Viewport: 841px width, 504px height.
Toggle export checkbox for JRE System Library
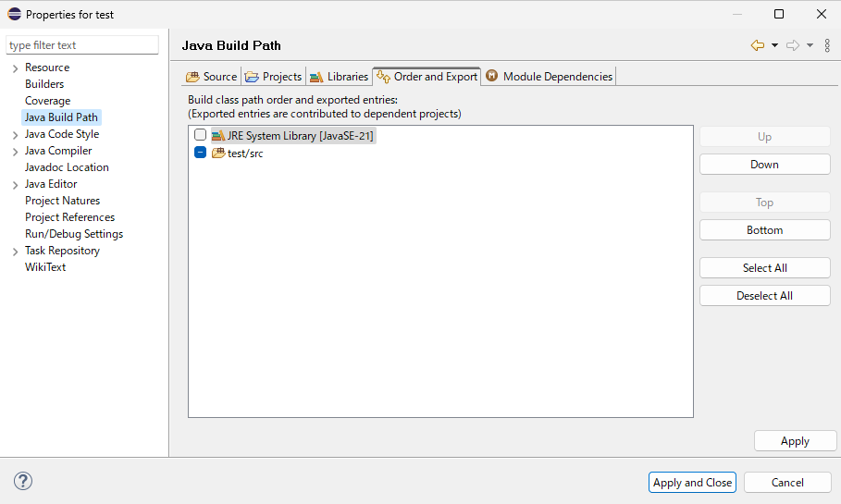tap(200, 135)
